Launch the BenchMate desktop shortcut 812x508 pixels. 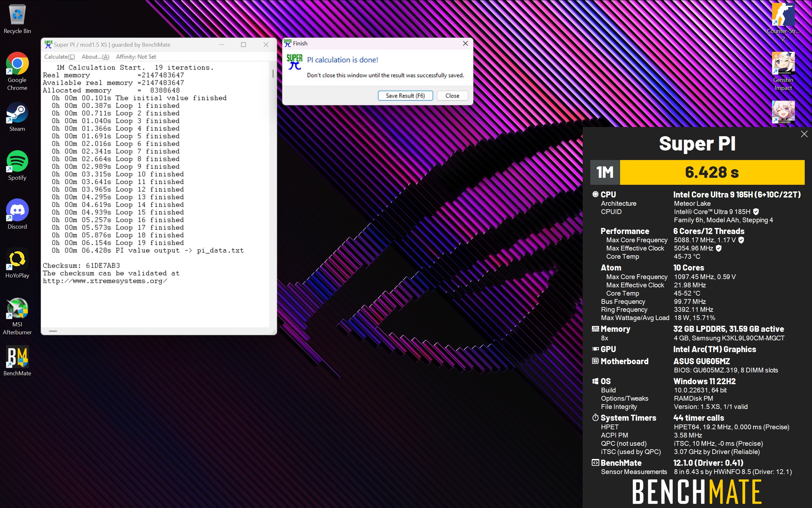[x=17, y=361]
